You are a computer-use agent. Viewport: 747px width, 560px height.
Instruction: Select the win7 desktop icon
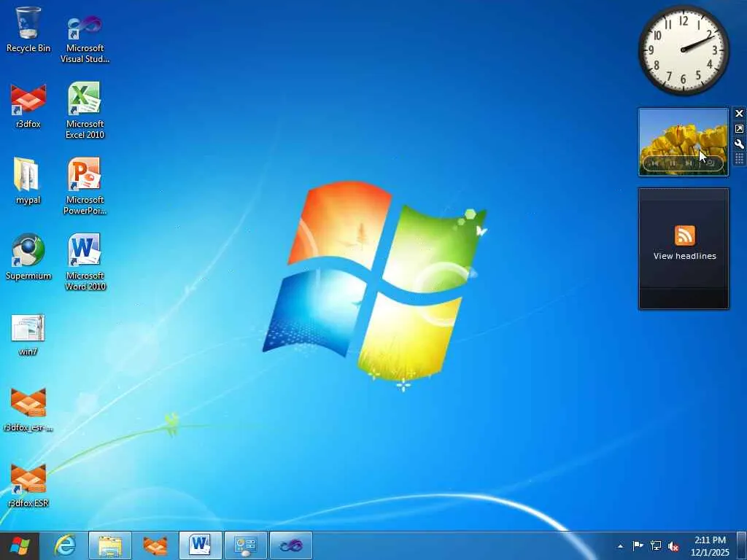point(28,335)
